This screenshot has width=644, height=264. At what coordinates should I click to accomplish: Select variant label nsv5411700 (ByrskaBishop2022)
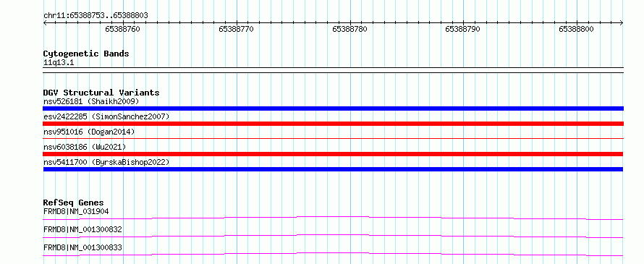pos(106,162)
